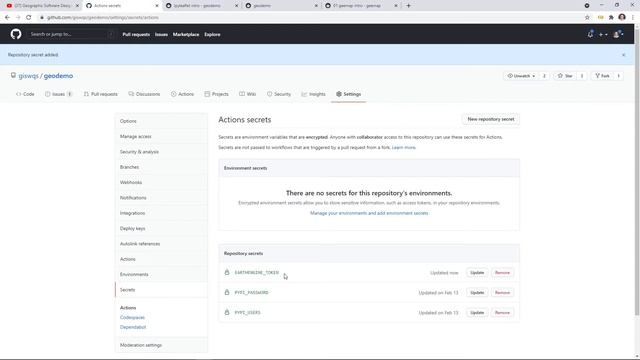Open Pull requests in top navigation
The width and height of the screenshot is (640, 360).
136,35
